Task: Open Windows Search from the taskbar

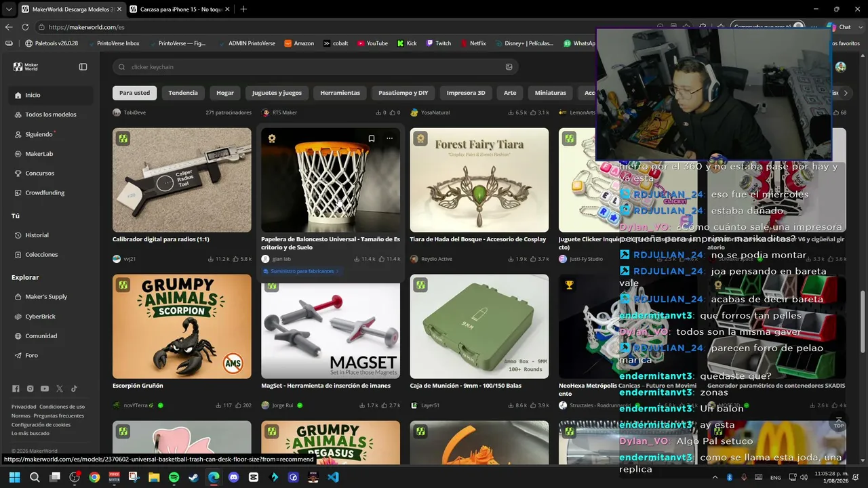Action: click(35, 477)
